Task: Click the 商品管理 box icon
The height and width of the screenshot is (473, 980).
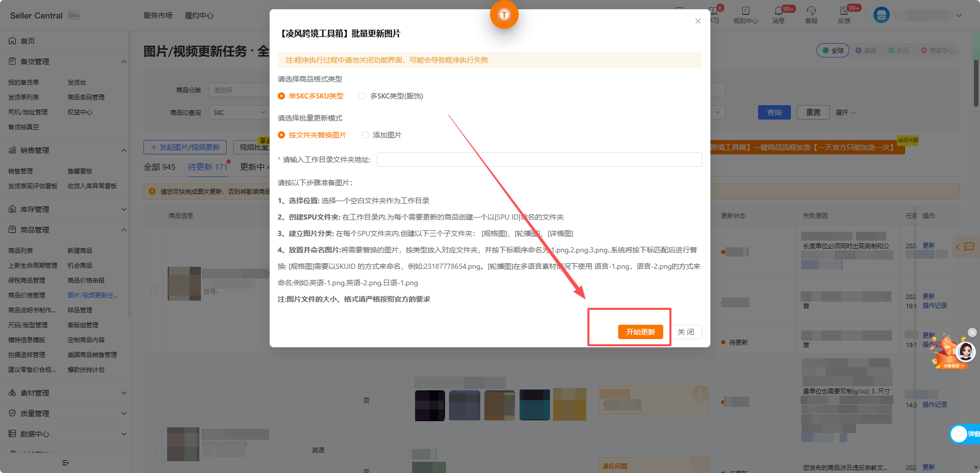Action: tap(12, 229)
